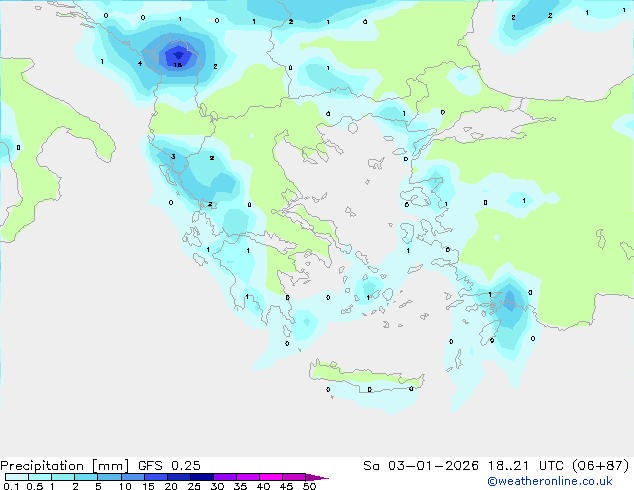Pick the 5–10 mm legend color box

[x=109, y=477]
